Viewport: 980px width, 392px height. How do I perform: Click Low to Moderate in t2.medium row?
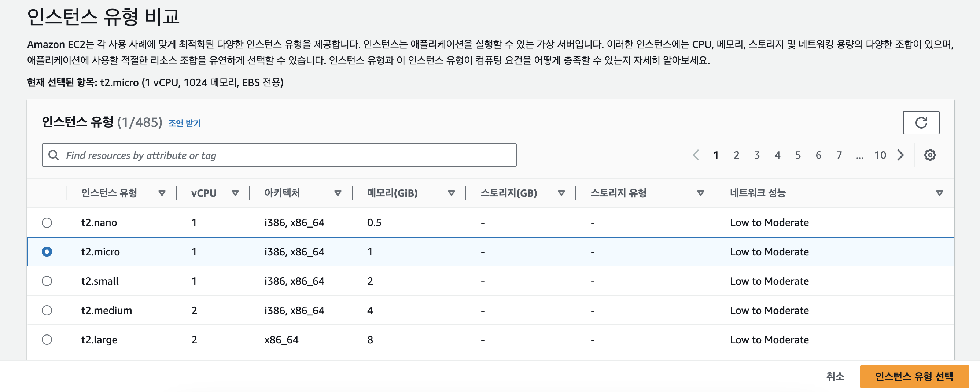769,310
